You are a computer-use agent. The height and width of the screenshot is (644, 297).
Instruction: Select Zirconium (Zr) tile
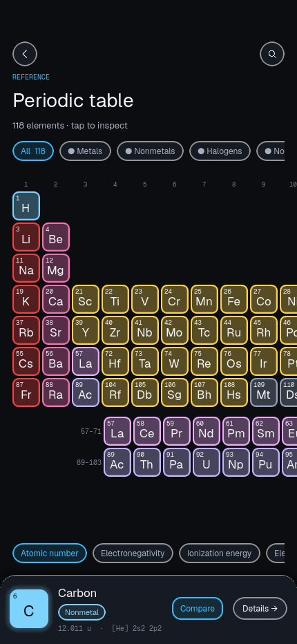115,330
